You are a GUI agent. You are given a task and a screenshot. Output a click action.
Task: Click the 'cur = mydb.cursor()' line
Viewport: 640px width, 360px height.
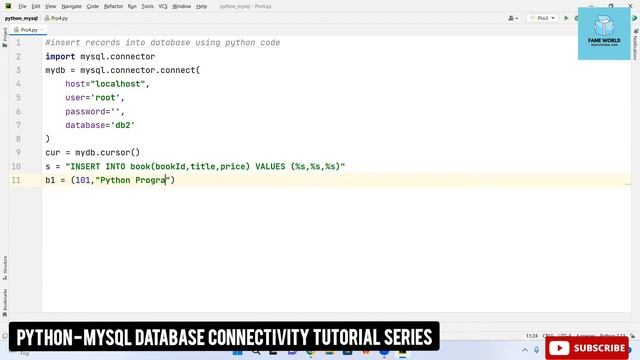coord(93,153)
